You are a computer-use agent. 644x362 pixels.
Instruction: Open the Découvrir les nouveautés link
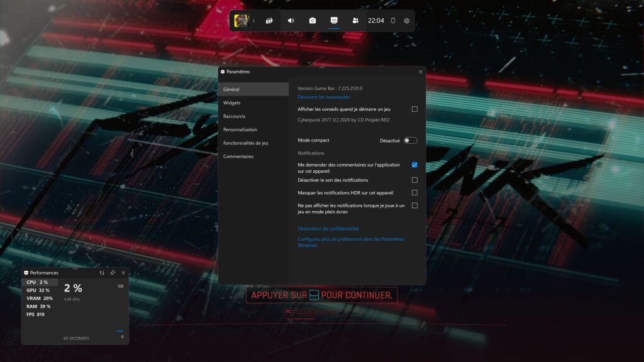pos(324,97)
